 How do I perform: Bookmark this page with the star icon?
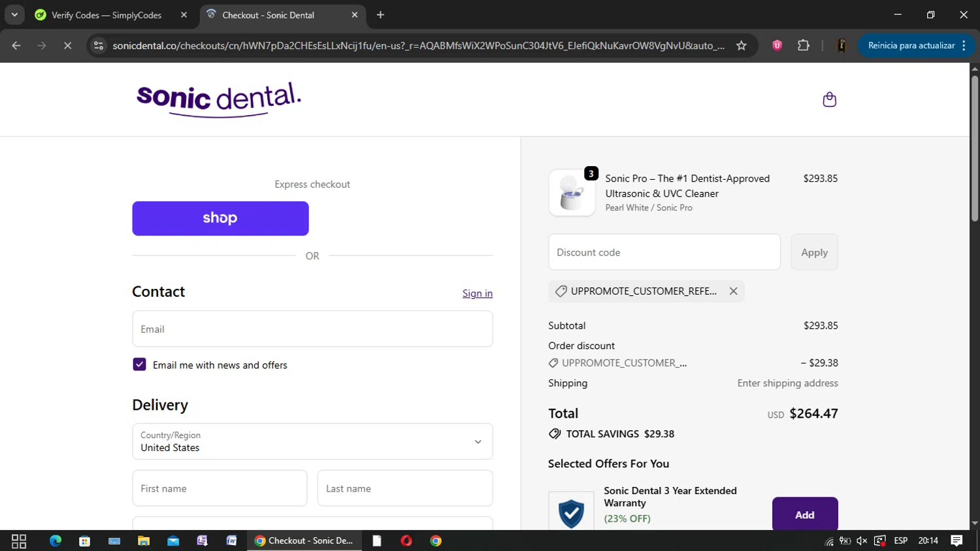coord(741,46)
